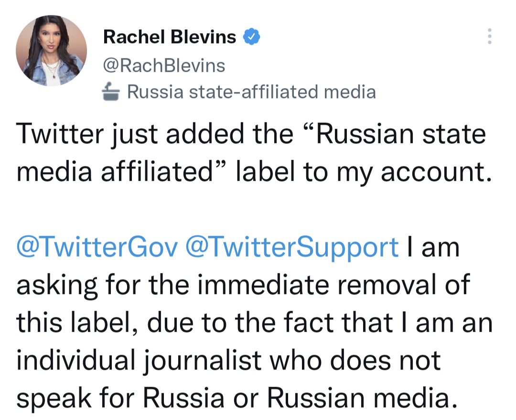Open Rachel Blevins' profile avatar photo
Viewport: 516px width, 420px height.
point(52,51)
